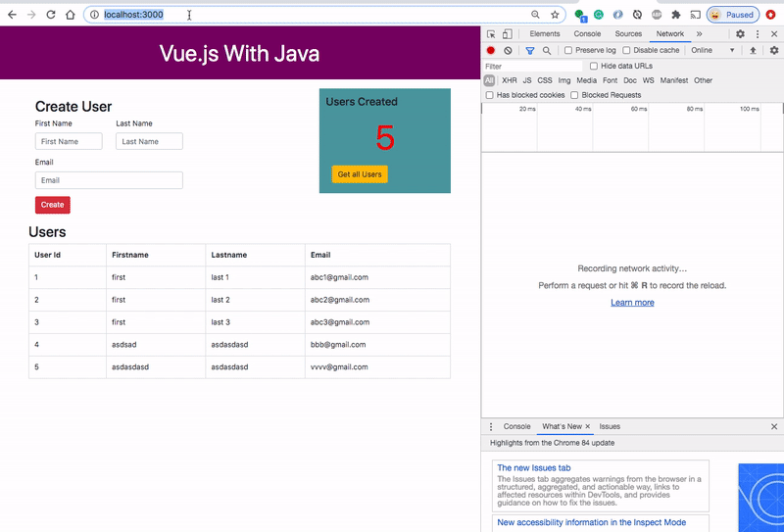
Task: Filter requests by Other
Action: pos(703,80)
